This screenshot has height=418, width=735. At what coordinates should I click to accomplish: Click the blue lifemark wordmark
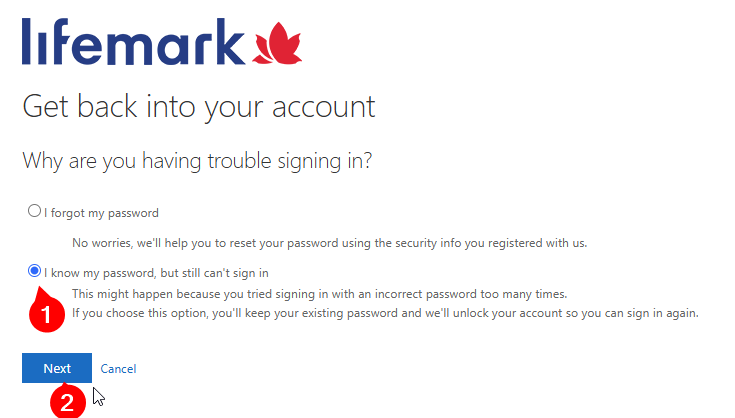133,42
